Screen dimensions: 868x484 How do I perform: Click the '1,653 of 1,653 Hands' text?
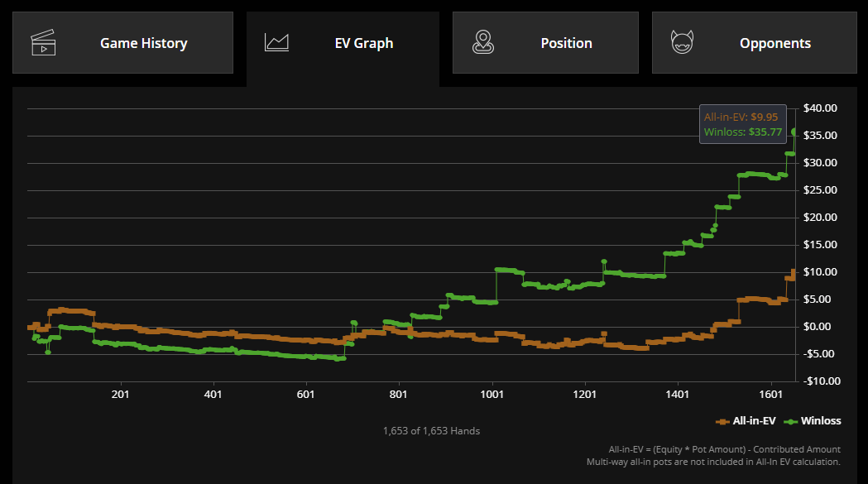(431, 431)
